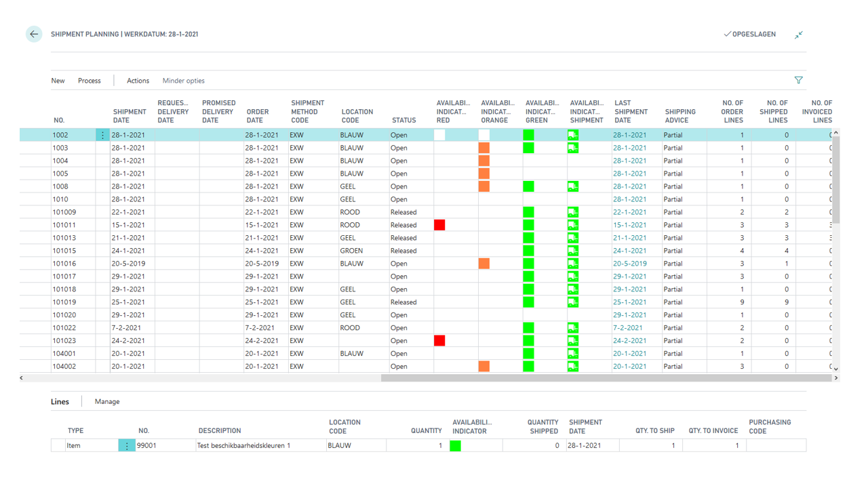Viewport: 868px width, 488px height.
Task: Click shipment truck icon for order 101009
Action: click(573, 212)
